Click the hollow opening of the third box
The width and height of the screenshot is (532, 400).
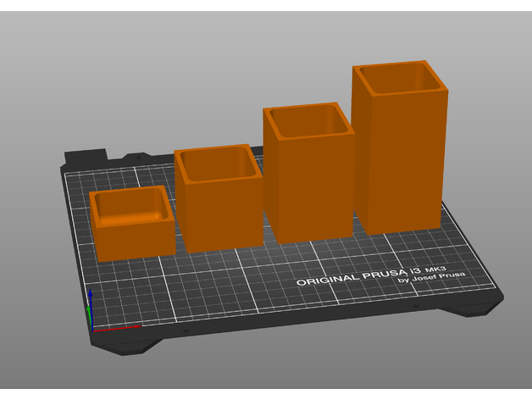pyautogui.click(x=308, y=121)
